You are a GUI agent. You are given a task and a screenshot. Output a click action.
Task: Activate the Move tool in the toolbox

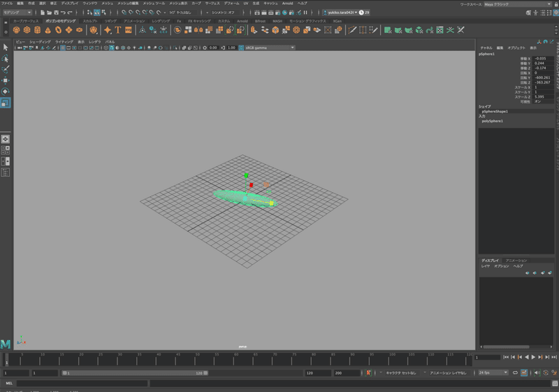6,80
